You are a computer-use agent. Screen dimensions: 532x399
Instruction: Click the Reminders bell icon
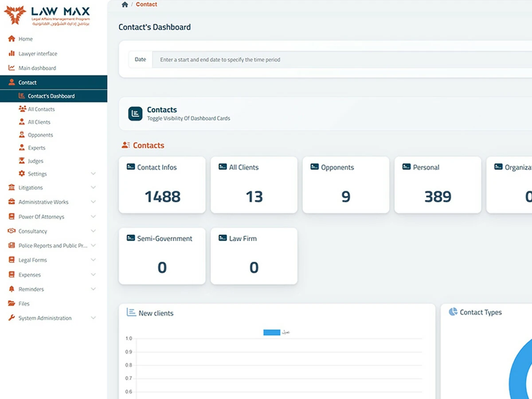(12, 289)
